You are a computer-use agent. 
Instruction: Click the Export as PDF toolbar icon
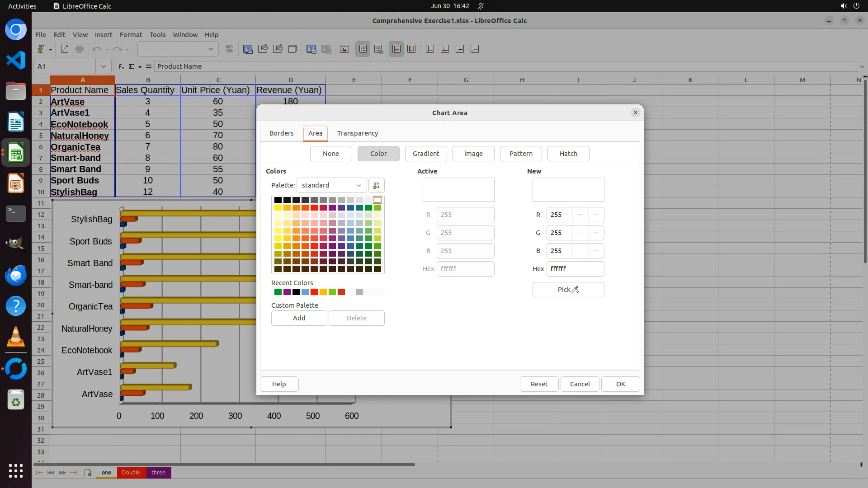click(x=65, y=49)
